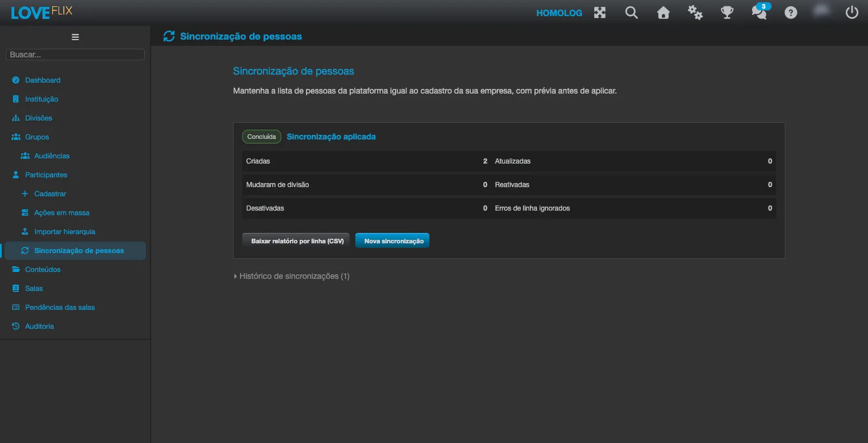Viewport: 868px width, 443px height.
Task: Open the search magnifier in the top bar
Action: 631,13
